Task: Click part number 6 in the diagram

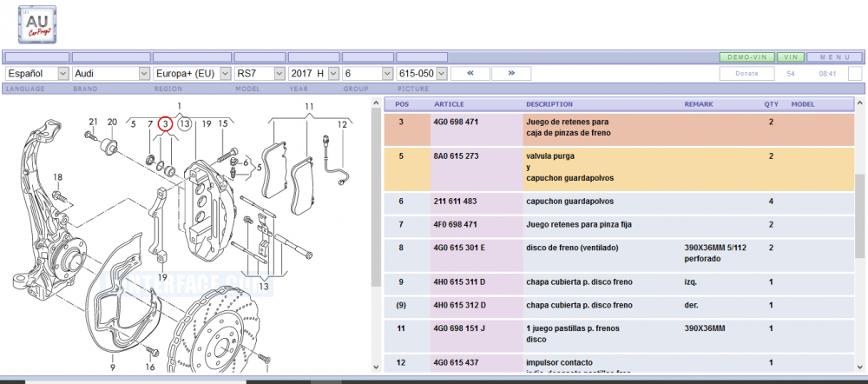Action: pos(246,163)
